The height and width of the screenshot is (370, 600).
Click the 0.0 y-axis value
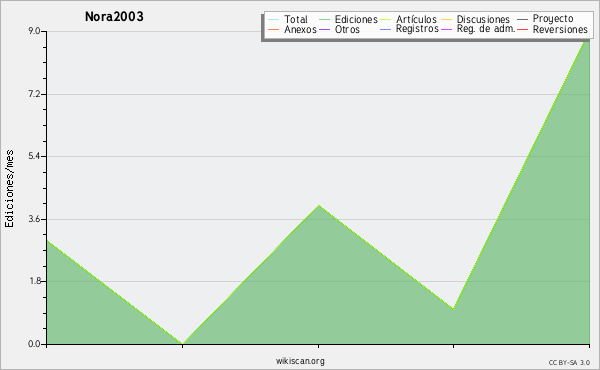coord(34,344)
